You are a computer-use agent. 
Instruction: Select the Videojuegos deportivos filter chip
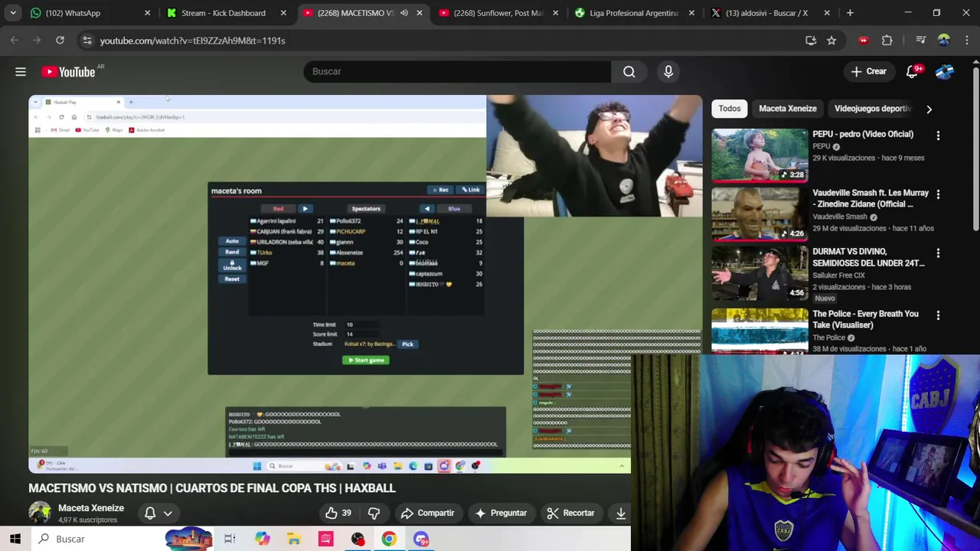(x=873, y=109)
